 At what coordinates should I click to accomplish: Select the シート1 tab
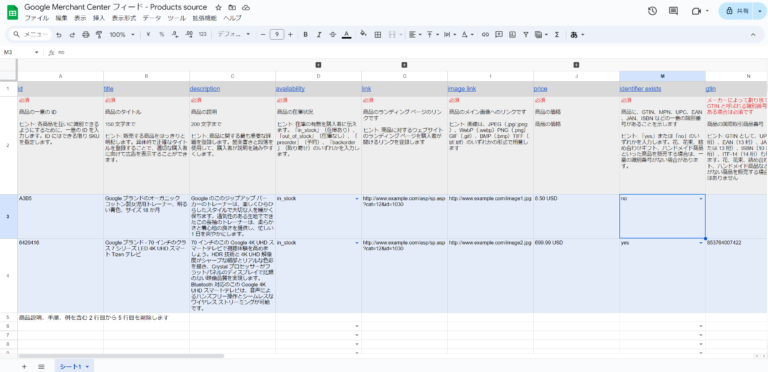point(74,367)
